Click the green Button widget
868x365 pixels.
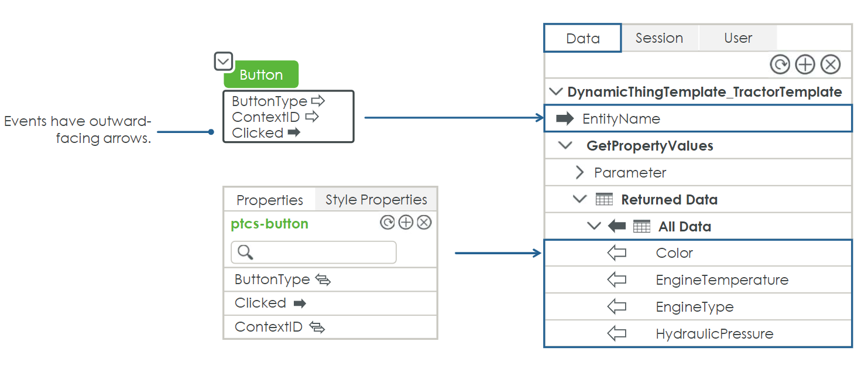pos(261,74)
